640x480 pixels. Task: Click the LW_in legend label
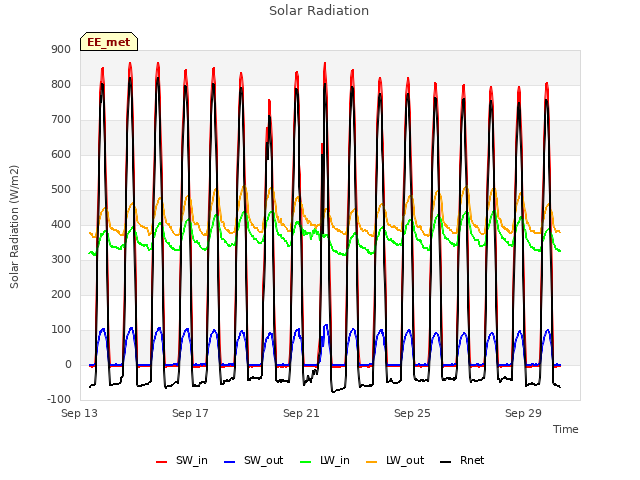pyautogui.click(x=335, y=460)
